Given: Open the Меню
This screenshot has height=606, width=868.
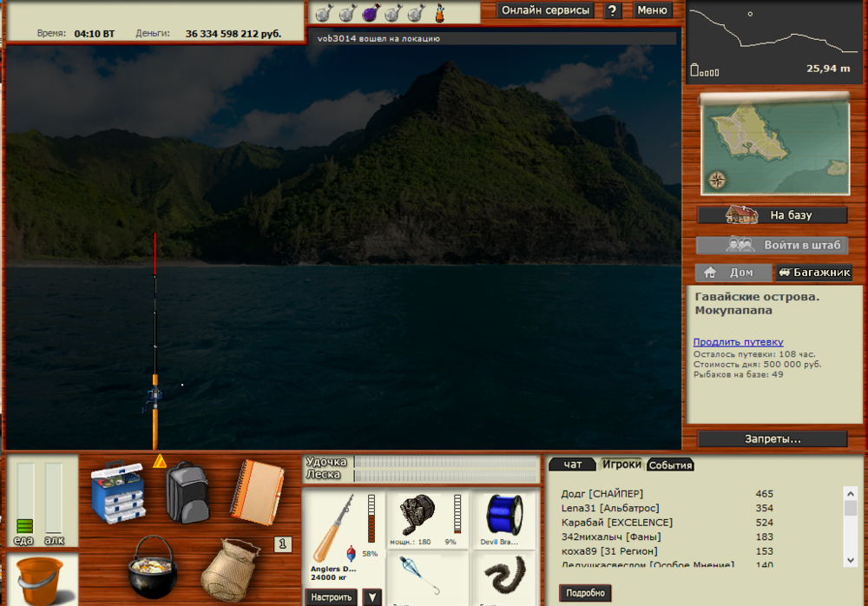Looking at the screenshot, I should pos(652,10).
